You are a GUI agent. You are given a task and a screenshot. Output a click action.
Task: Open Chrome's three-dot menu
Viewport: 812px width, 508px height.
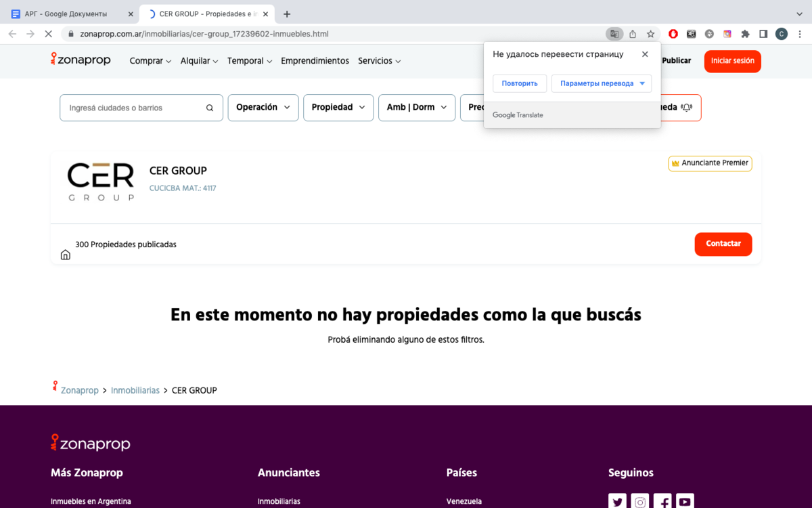point(800,34)
